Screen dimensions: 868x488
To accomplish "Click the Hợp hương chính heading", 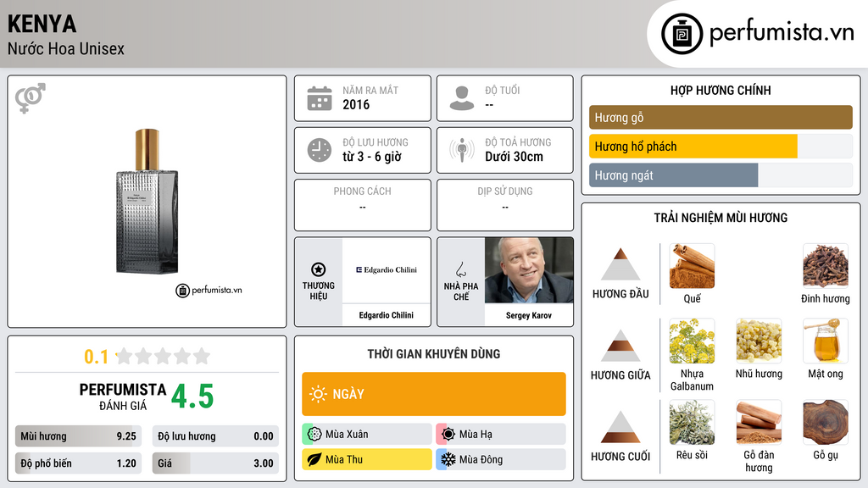I will click(721, 90).
